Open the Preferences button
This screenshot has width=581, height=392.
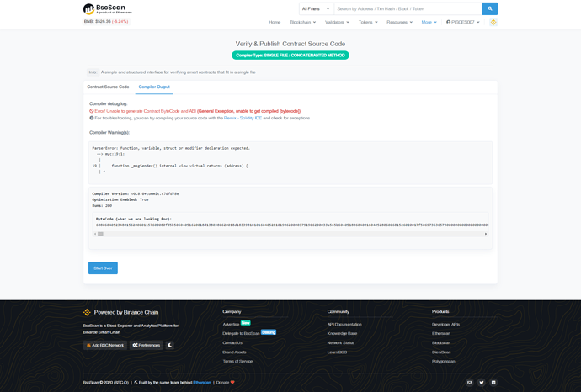point(147,345)
